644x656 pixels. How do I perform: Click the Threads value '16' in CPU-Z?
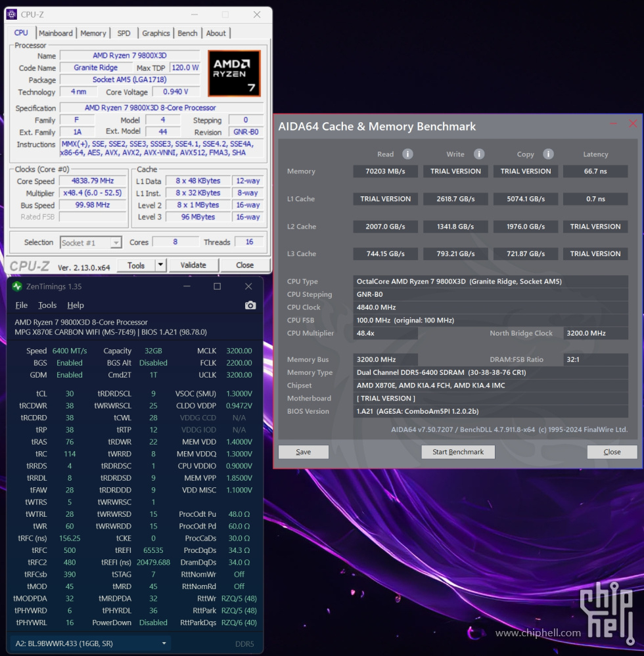[249, 242]
